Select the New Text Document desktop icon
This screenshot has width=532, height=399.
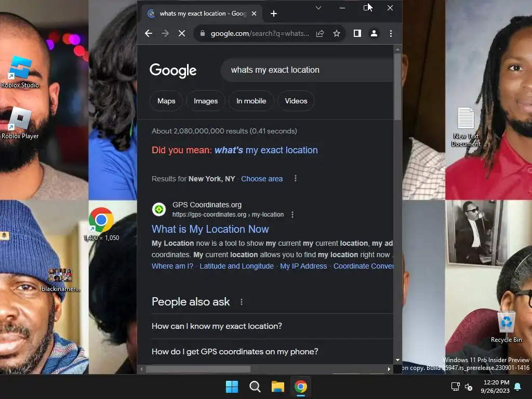(x=466, y=127)
